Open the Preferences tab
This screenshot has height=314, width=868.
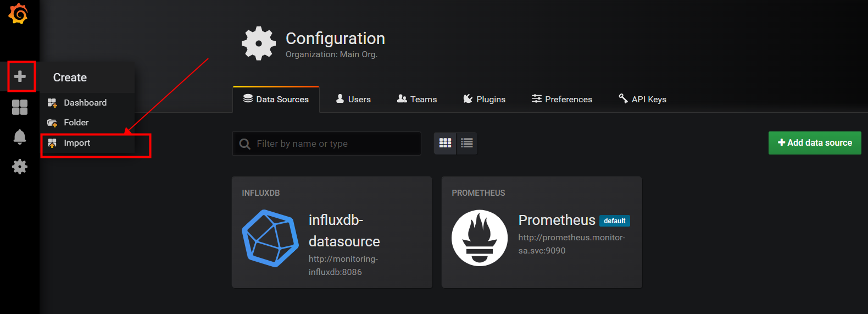(x=561, y=100)
